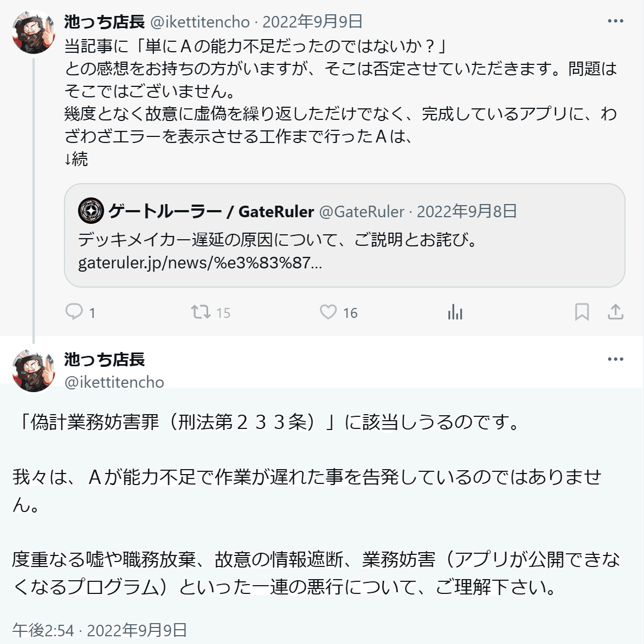Click the 池っち店長 display name in second tweet

104,360
